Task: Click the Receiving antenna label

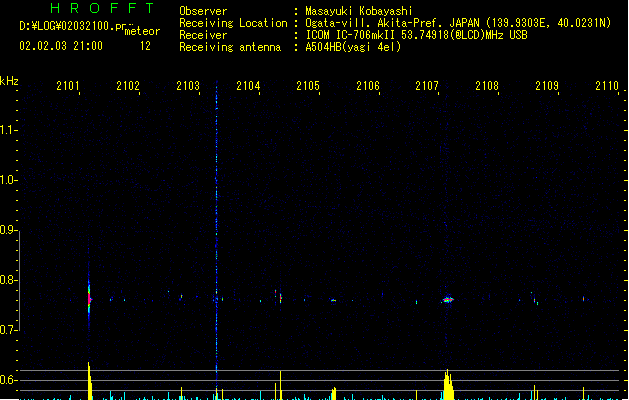Action: (230, 47)
